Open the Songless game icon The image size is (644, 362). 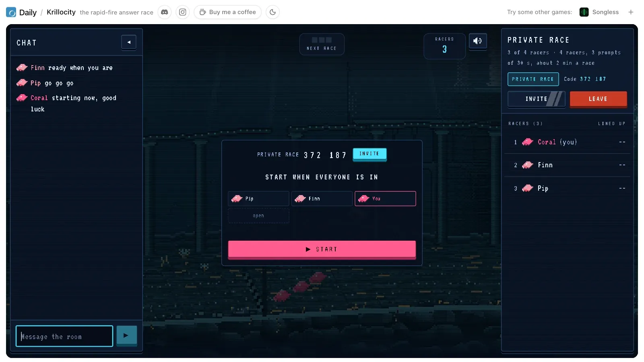click(584, 12)
